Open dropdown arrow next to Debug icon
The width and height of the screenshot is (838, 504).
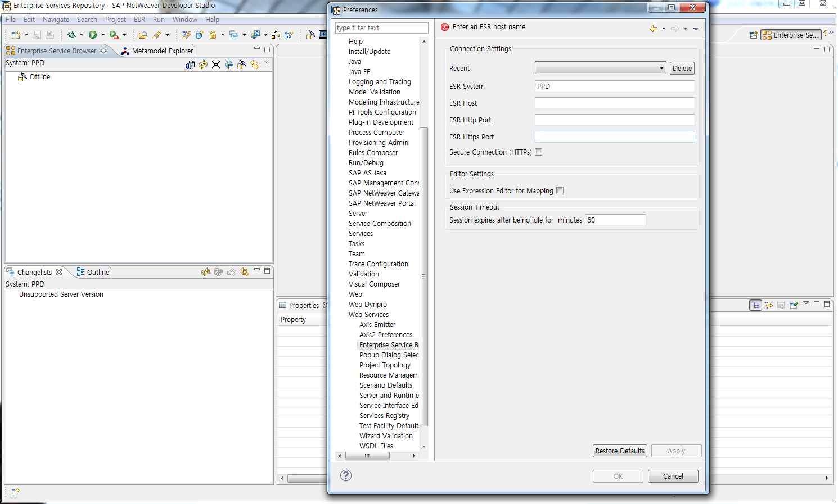(x=82, y=35)
